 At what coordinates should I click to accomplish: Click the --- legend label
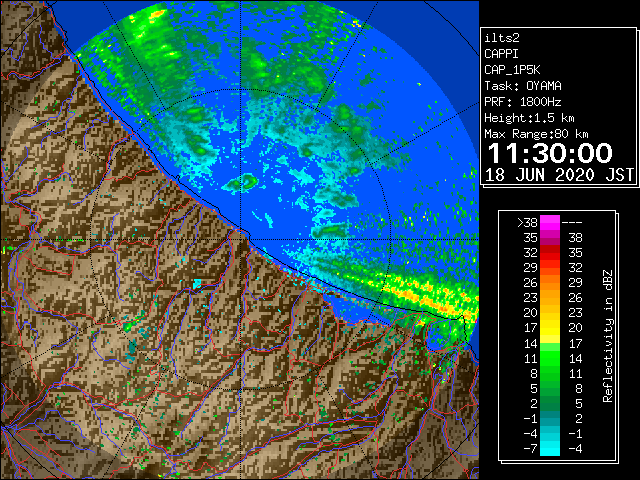tap(572, 223)
